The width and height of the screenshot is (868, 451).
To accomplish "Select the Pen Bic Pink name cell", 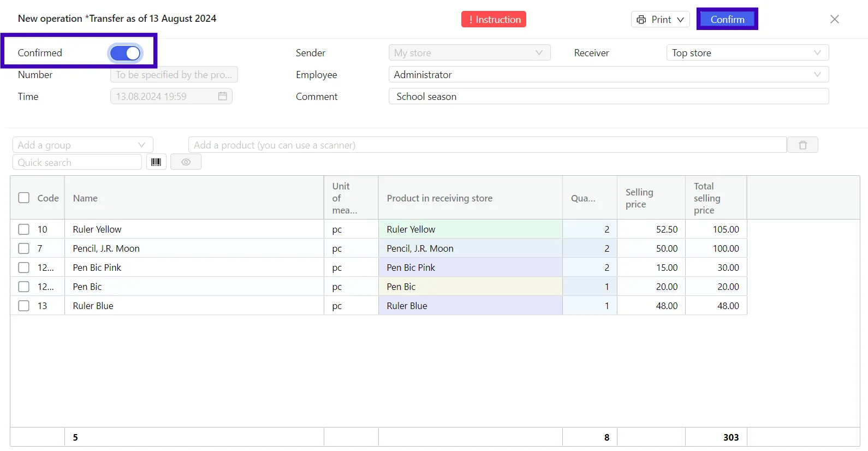I will 194,268.
